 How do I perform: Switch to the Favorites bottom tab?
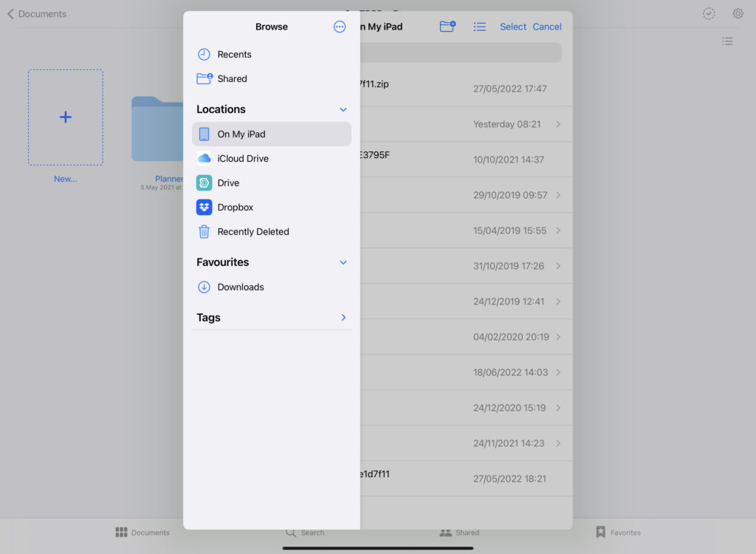click(x=618, y=532)
